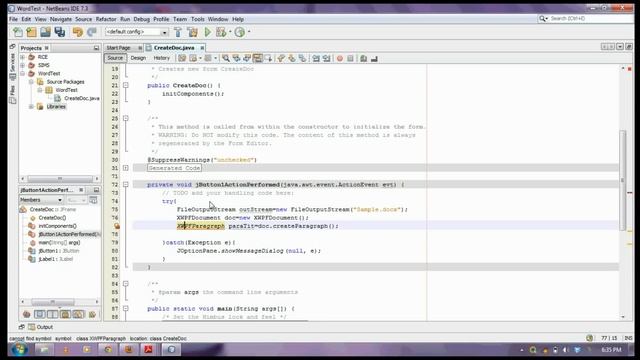Collapse the WordTest project node
The width and height of the screenshot is (640, 360).
pyautogui.click(x=23, y=73)
